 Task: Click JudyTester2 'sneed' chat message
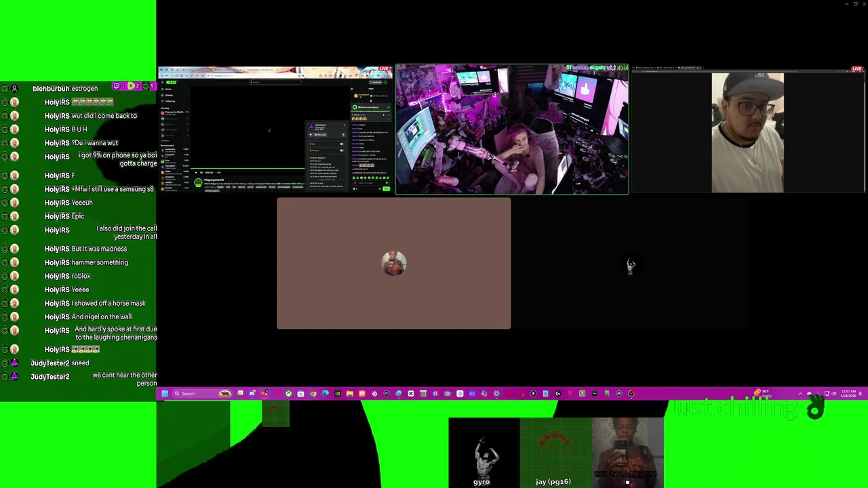[80, 363]
